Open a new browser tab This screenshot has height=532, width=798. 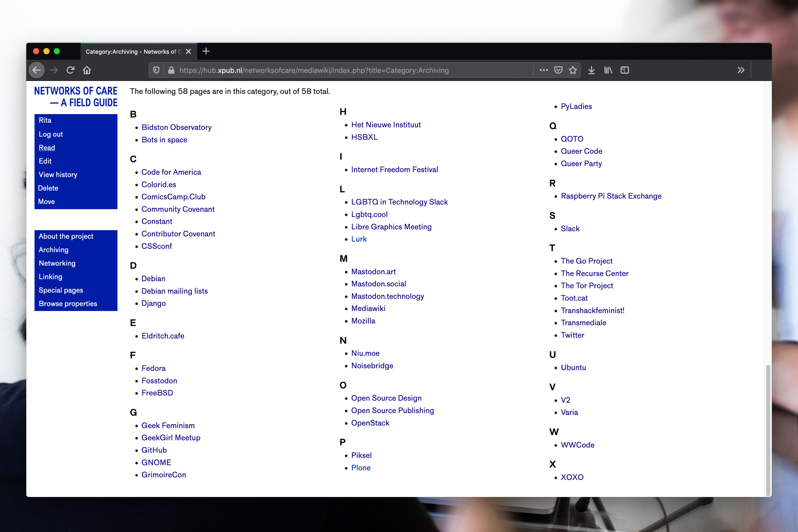[206, 51]
